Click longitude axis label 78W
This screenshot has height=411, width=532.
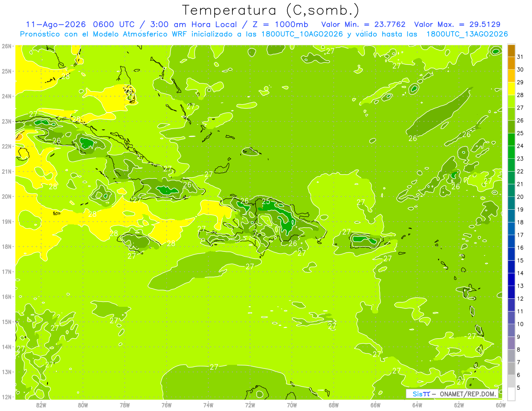coord(125,405)
